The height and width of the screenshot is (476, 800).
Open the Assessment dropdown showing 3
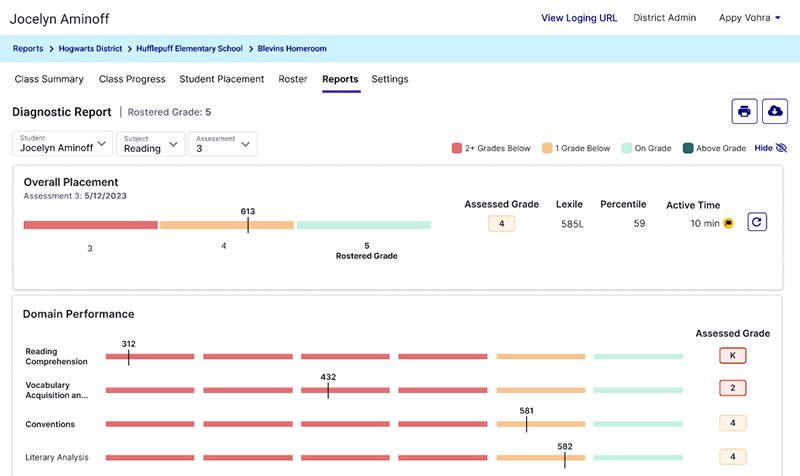pyautogui.click(x=223, y=144)
